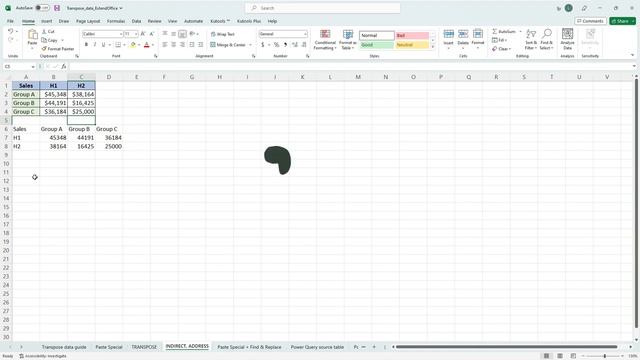
Task: Click the zoom slider handle
Action: 605,356
